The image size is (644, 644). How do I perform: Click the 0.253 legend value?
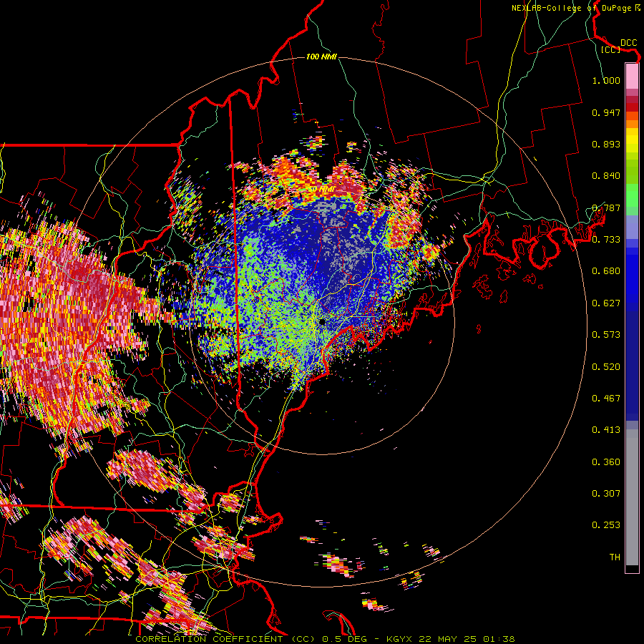(606, 525)
